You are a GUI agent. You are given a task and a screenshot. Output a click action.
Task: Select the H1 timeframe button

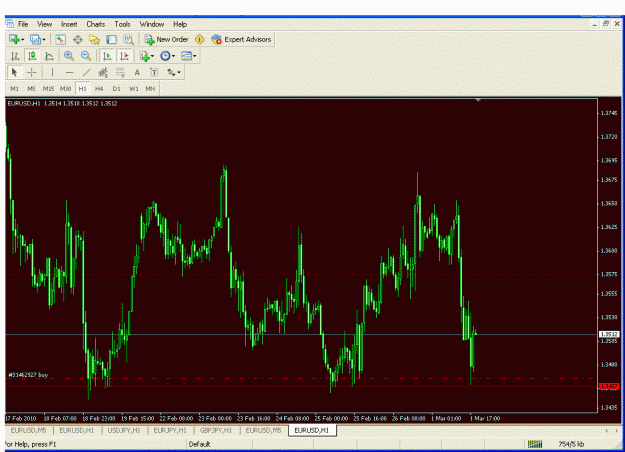coord(83,88)
